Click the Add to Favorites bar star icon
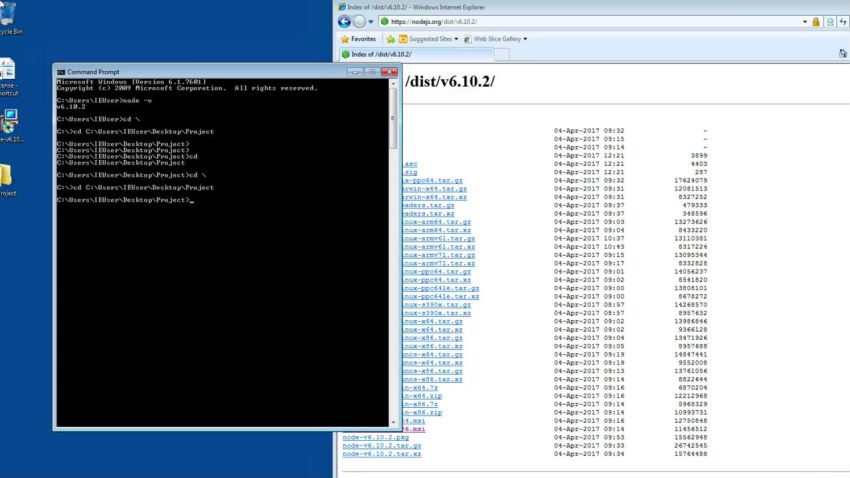The image size is (850, 478). pos(390,39)
